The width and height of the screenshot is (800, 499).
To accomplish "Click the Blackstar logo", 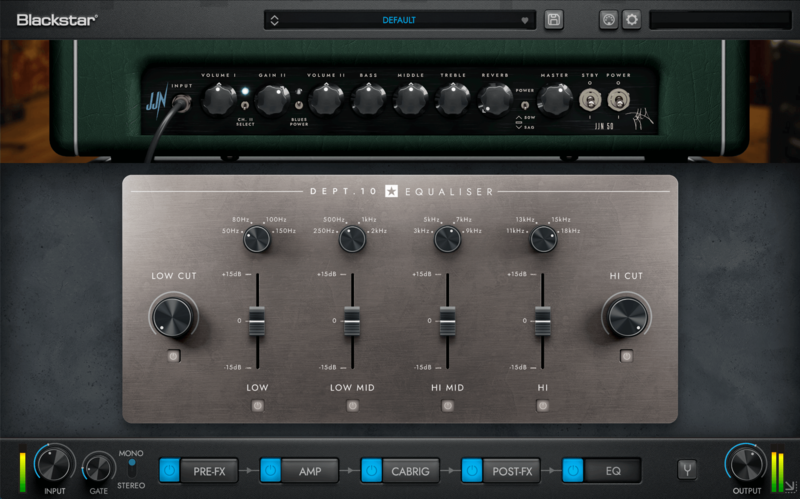I will 57,20.
